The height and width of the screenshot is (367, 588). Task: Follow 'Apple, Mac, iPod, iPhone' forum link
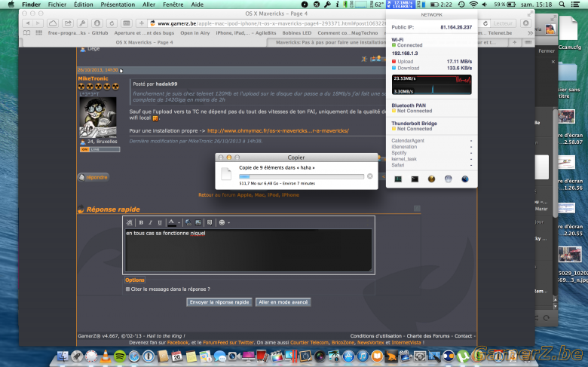pos(268,195)
